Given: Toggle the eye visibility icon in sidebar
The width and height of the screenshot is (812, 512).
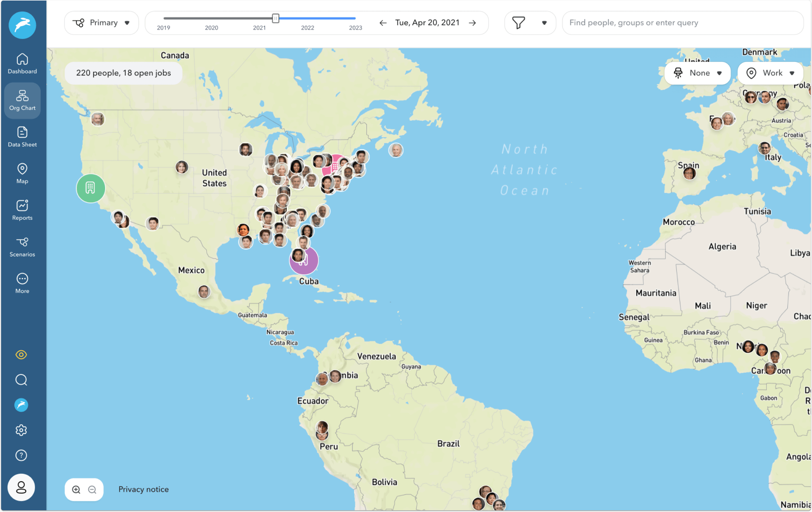Looking at the screenshot, I should click(21, 355).
